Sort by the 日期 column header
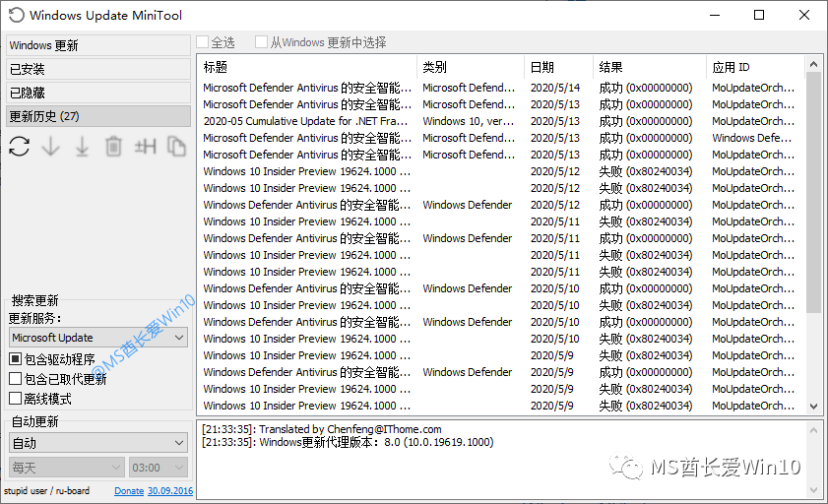Image resolution: width=828 pixels, height=504 pixels. pos(558,67)
